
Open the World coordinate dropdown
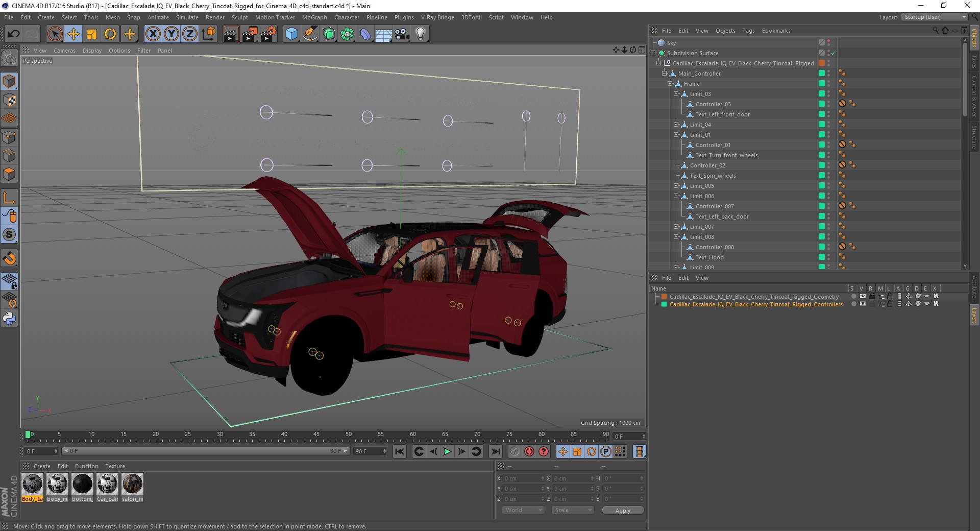(523, 510)
